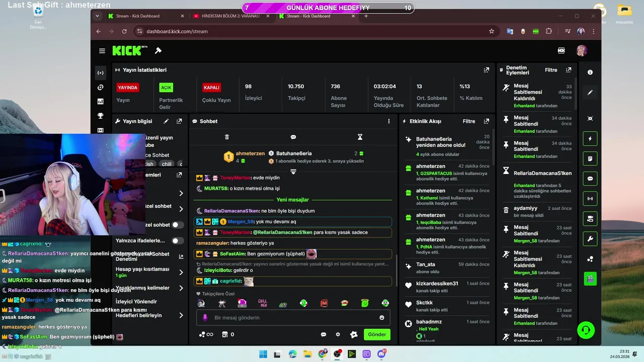Open the emoji picker in message box
The height and width of the screenshot is (362, 644).
382,318
